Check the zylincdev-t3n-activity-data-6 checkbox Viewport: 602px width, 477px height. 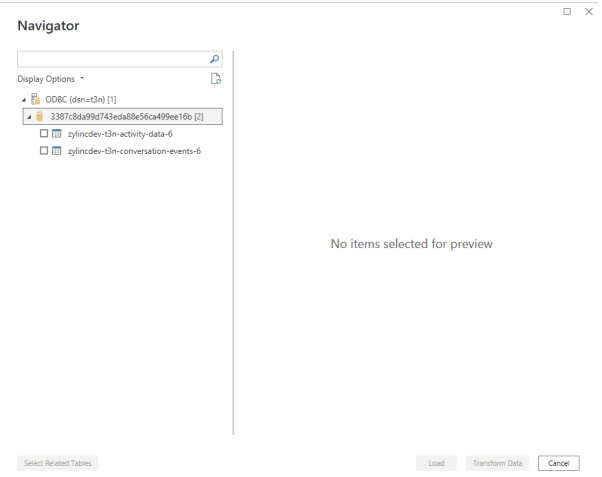point(44,133)
